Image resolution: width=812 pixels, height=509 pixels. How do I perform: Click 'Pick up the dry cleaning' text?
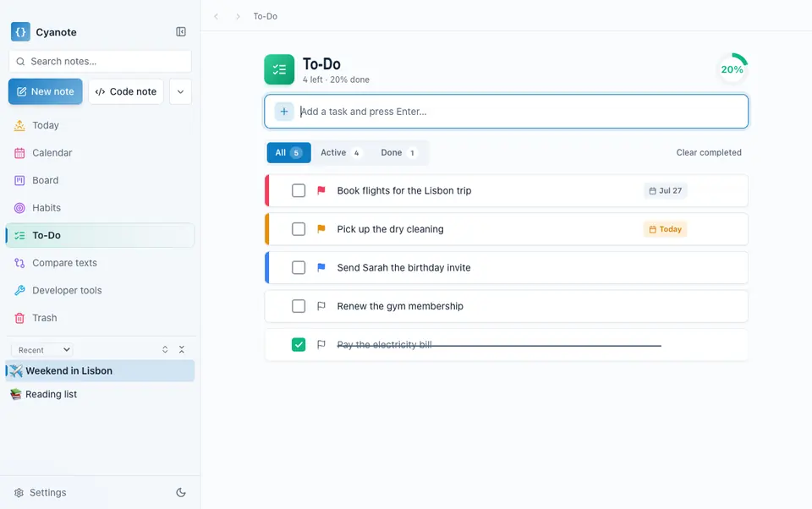pos(391,229)
